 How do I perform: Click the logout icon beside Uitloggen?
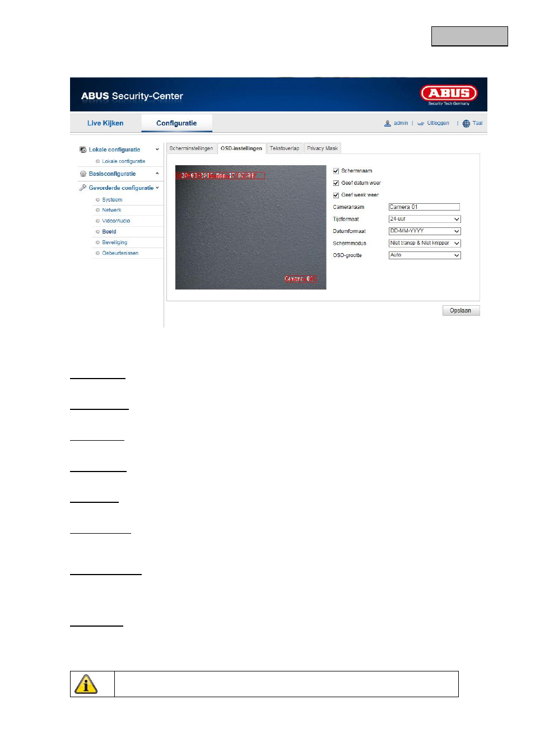(x=421, y=123)
